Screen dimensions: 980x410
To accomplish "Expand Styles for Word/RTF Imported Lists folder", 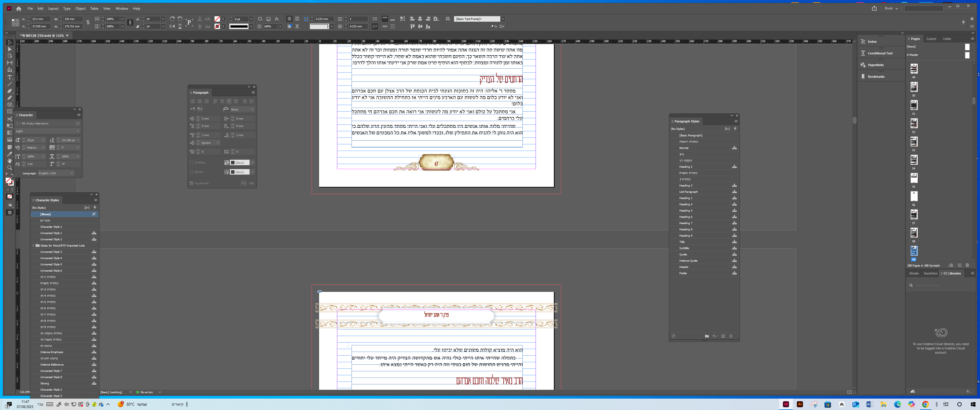I will pos(34,246).
